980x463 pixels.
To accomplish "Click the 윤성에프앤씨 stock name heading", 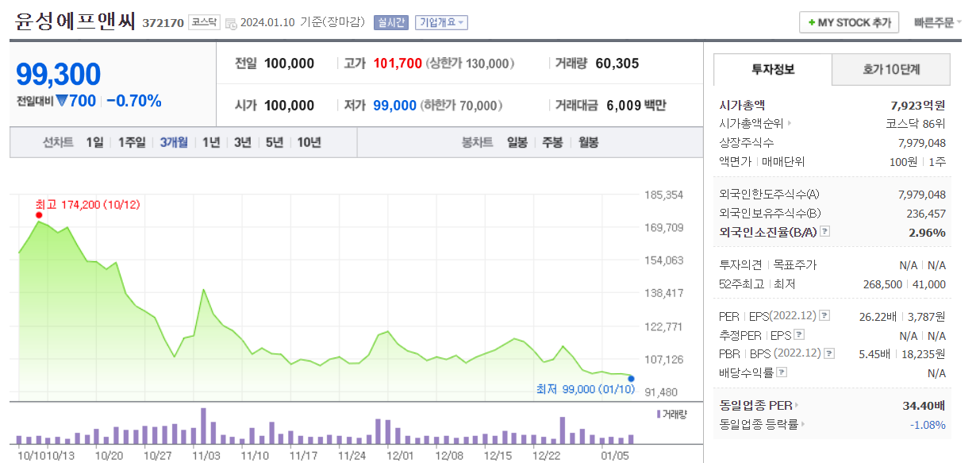I will coord(76,21).
